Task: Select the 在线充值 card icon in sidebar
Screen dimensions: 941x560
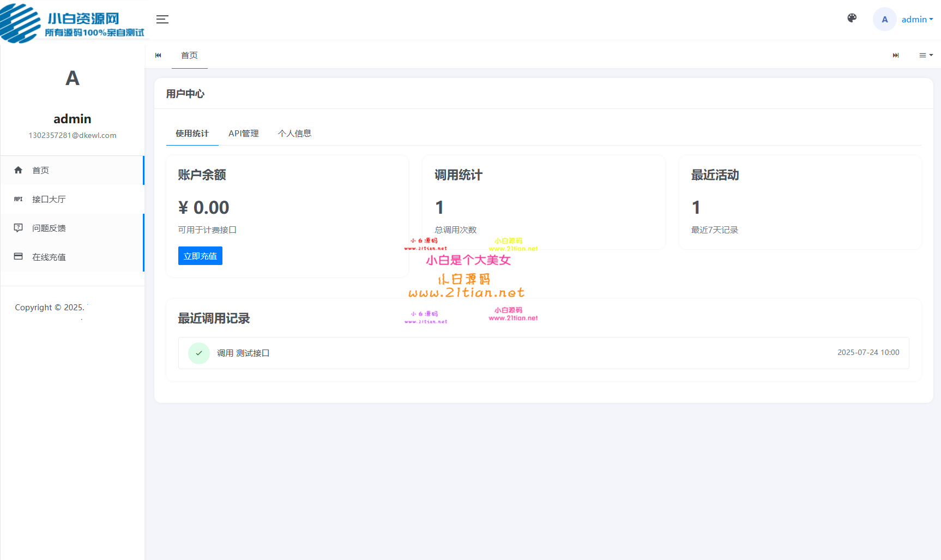Action: tap(18, 256)
